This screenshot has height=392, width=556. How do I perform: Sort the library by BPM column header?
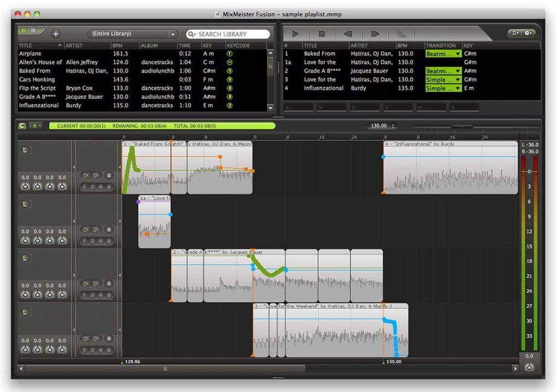click(118, 45)
